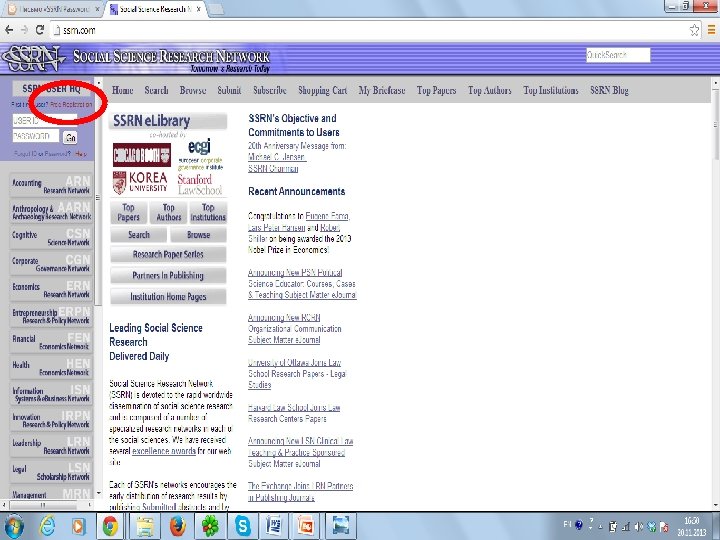This screenshot has height=540, width=720.
Task: Click the Password input field
Action: click(x=36, y=136)
